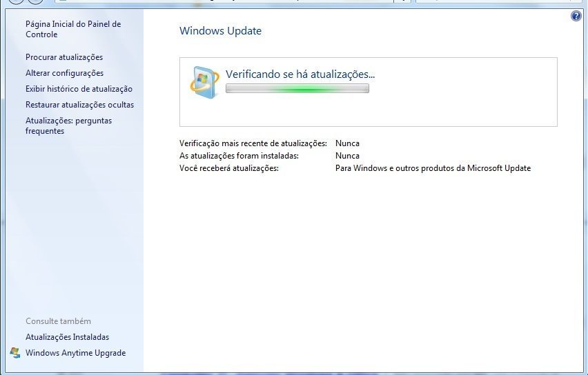Click the green update checking progress bar
The height and width of the screenshot is (375, 588).
point(297,88)
